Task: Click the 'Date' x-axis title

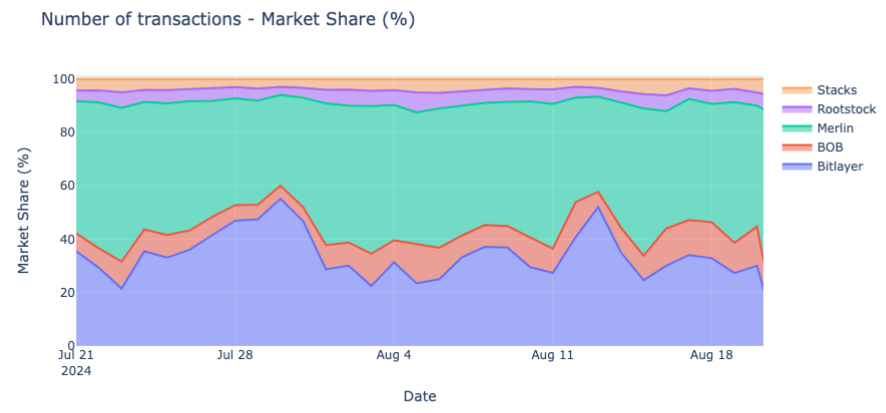Action: tap(420, 396)
